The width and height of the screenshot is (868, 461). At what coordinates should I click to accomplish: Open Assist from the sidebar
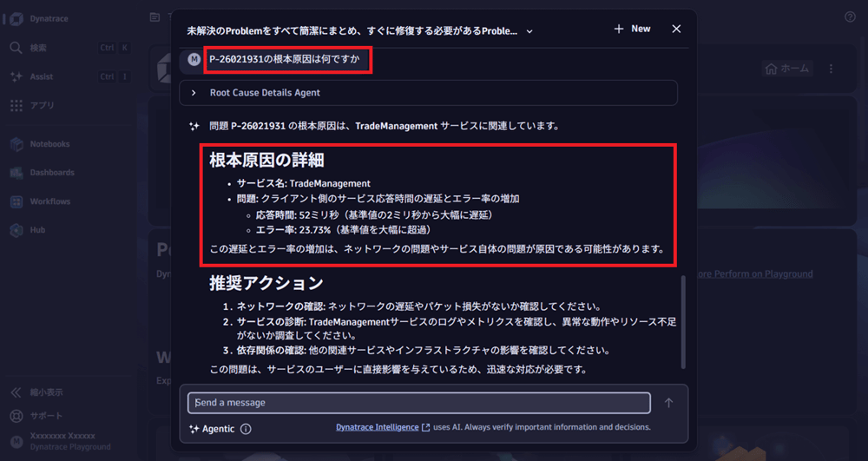pos(40,76)
